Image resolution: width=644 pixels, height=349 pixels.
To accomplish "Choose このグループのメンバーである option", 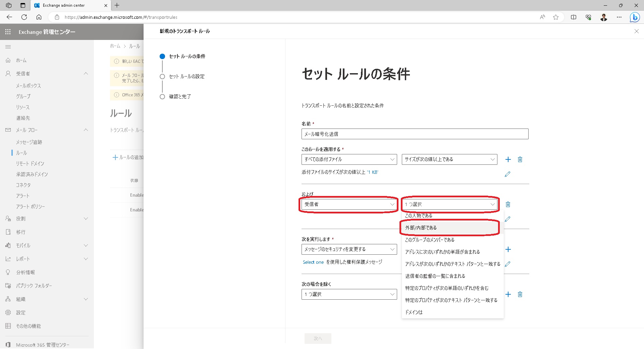I will (429, 240).
